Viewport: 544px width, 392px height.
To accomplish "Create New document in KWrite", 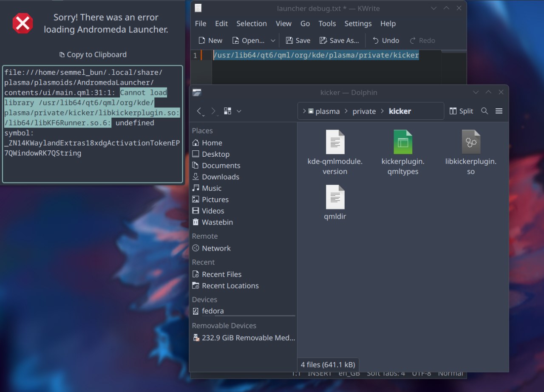I will tap(210, 41).
